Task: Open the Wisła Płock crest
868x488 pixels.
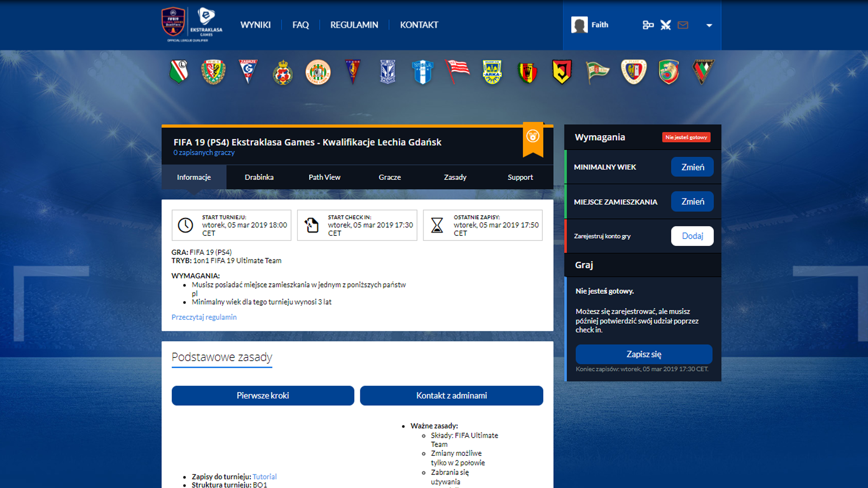Action: coord(423,72)
